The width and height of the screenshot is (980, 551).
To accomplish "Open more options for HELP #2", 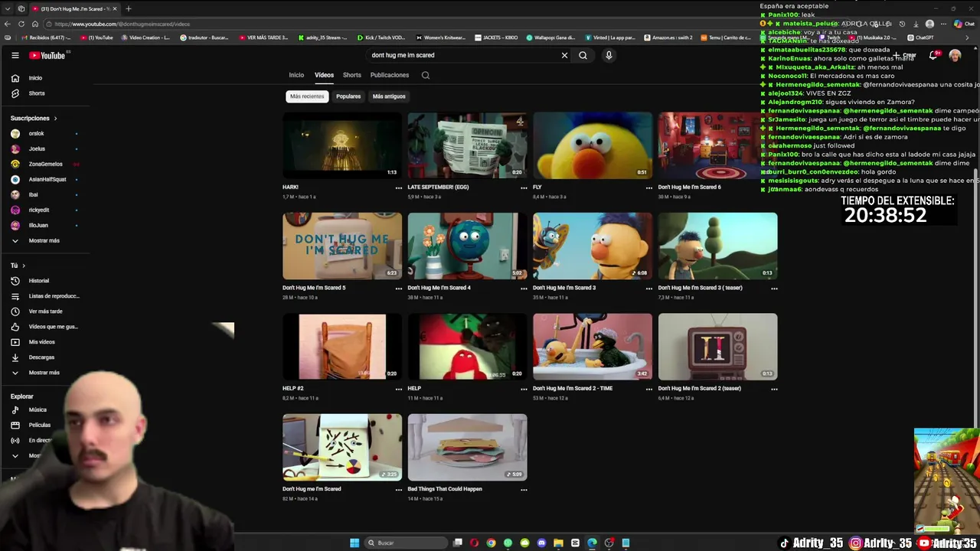I will click(x=398, y=389).
